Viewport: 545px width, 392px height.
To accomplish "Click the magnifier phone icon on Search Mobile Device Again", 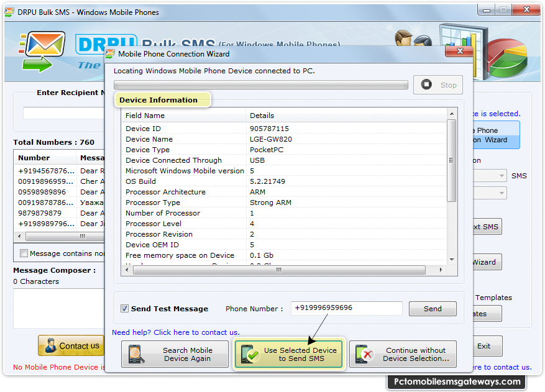I will point(136,354).
